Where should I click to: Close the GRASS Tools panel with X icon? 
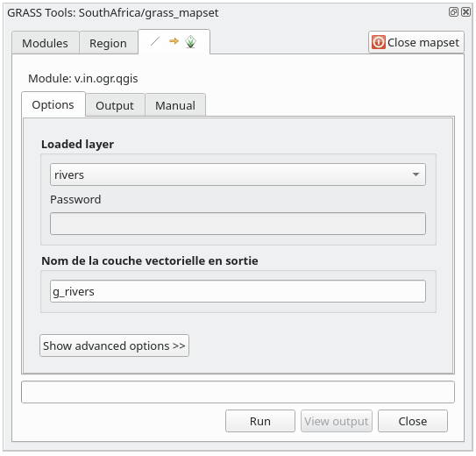coord(465,12)
